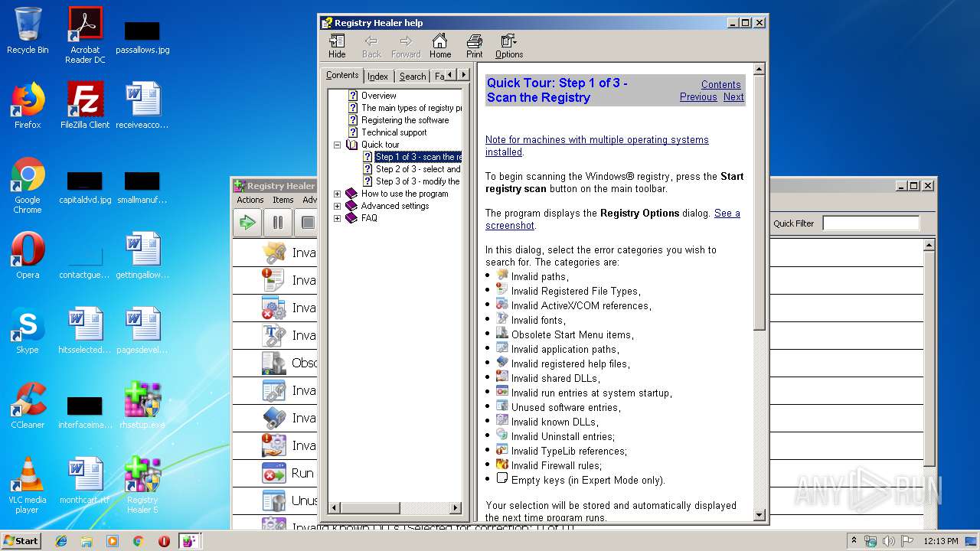Click the Home icon in help toolbar
Viewport: 980px width, 551px height.
click(x=439, y=46)
